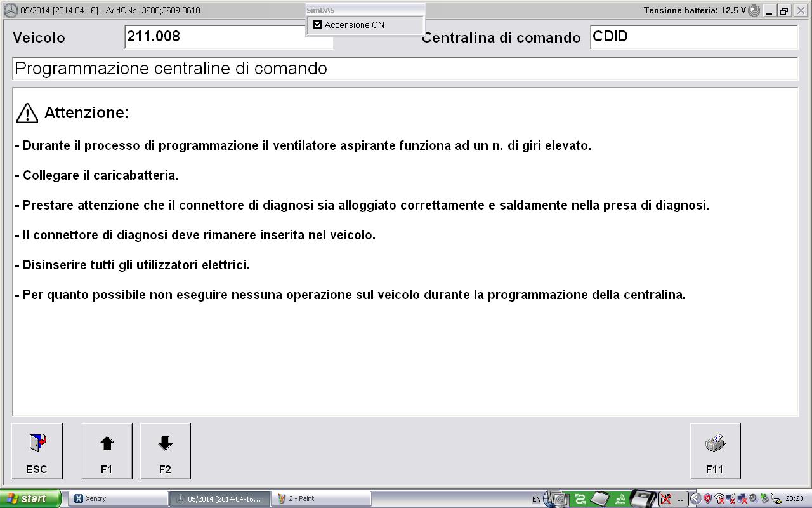Switch to Xentry in the taskbar
The height and width of the screenshot is (508, 812).
tap(118, 498)
